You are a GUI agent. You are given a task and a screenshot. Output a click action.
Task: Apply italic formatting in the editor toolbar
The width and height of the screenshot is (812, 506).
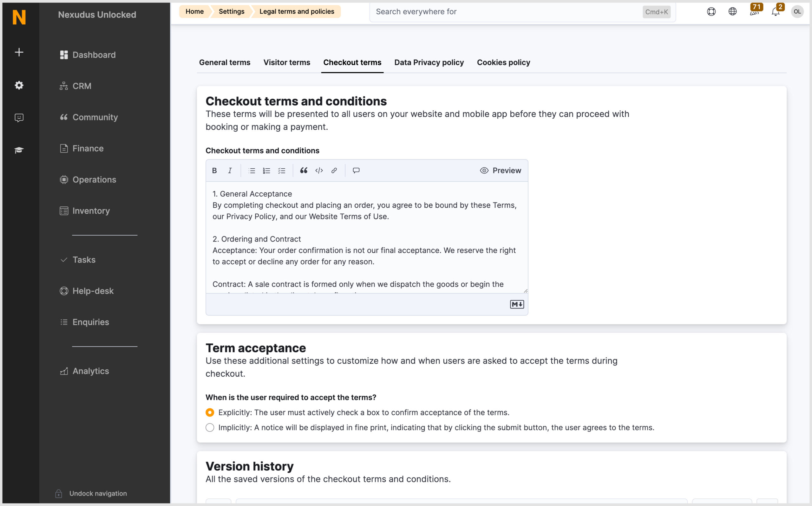pos(230,170)
